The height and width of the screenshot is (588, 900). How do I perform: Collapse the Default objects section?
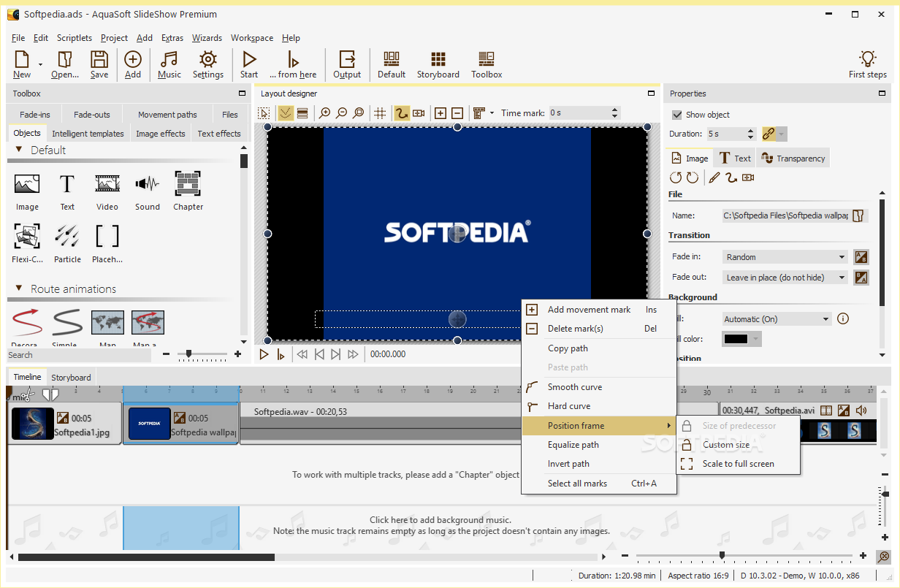(19, 150)
